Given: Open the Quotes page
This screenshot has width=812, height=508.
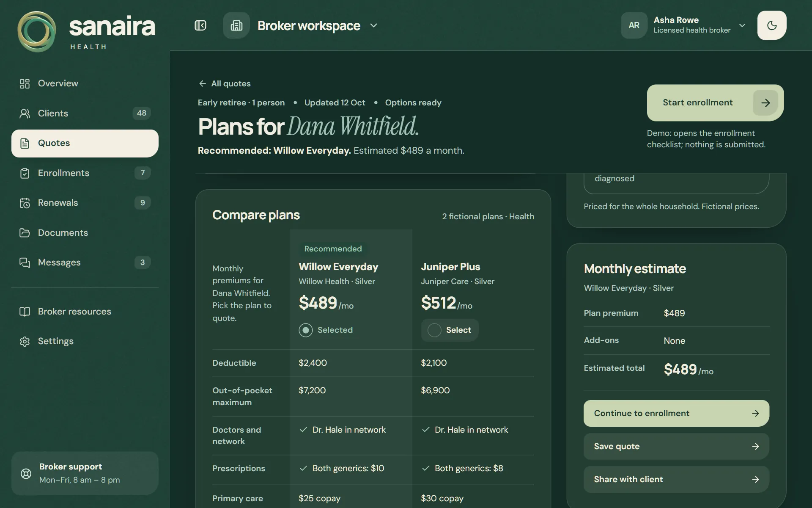Looking at the screenshot, I should 85,143.
